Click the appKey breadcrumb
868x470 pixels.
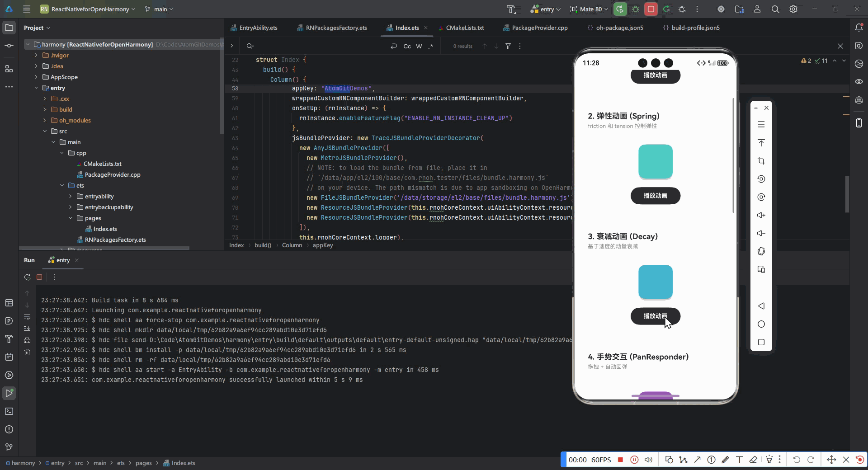(323, 245)
